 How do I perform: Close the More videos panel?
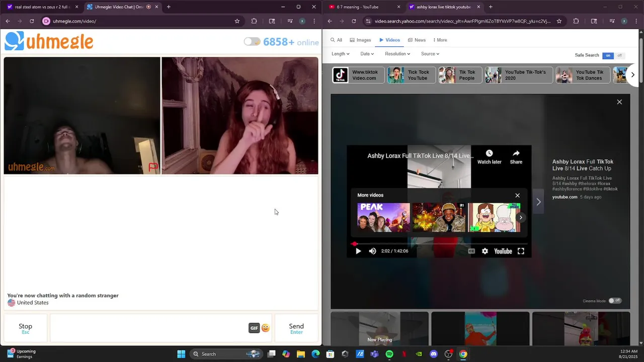point(517,196)
